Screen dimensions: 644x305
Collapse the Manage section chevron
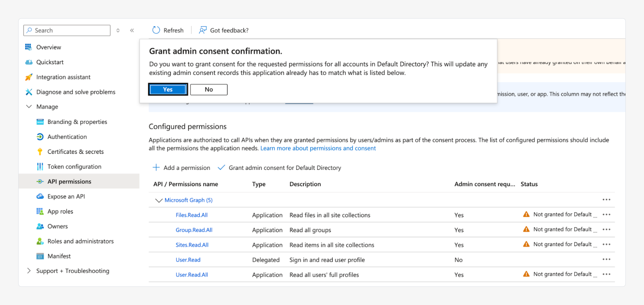click(x=29, y=107)
